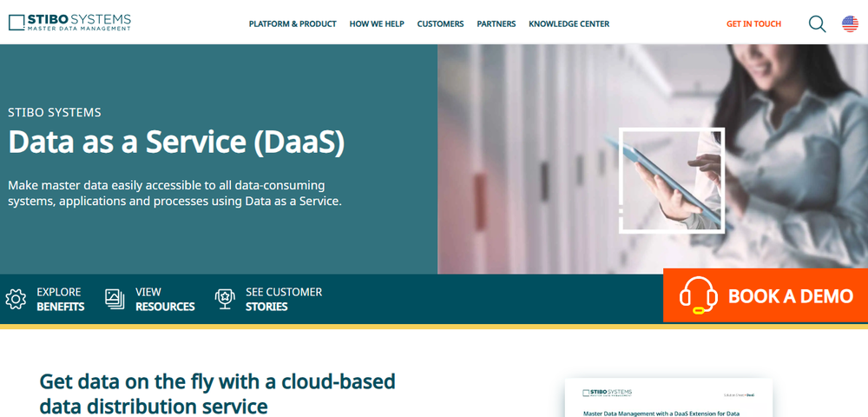Image resolution: width=868 pixels, height=417 pixels.
Task: Click the 'STIBO SYSTEMS' label above the heading
Action: pos(54,112)
